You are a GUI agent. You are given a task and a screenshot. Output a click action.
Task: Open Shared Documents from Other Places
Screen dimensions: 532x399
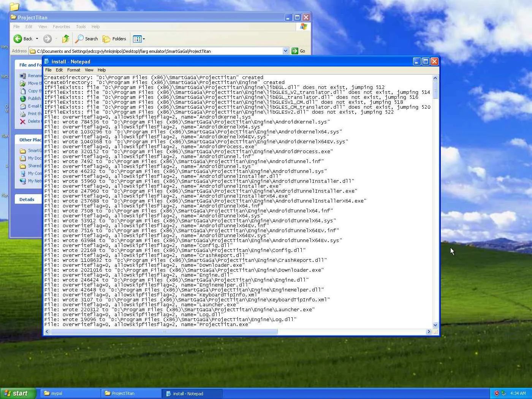coord(30,166)
